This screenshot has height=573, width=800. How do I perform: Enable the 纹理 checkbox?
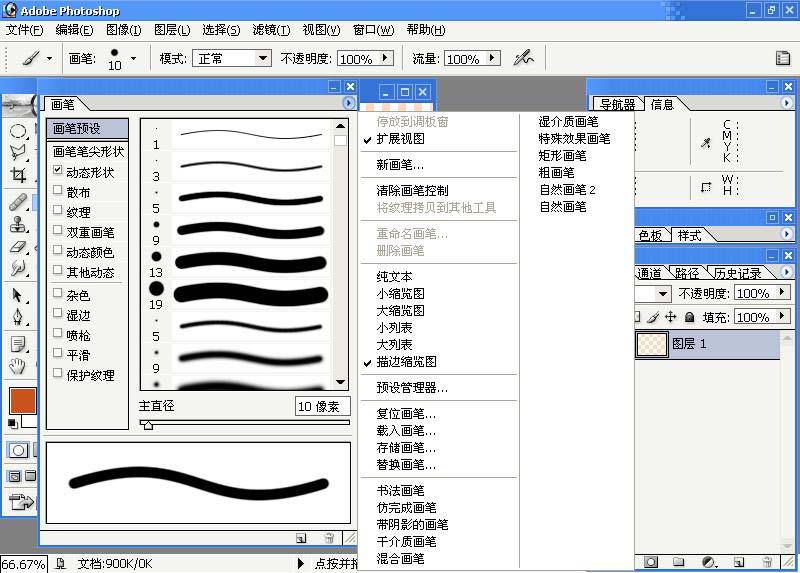(58, 210)
